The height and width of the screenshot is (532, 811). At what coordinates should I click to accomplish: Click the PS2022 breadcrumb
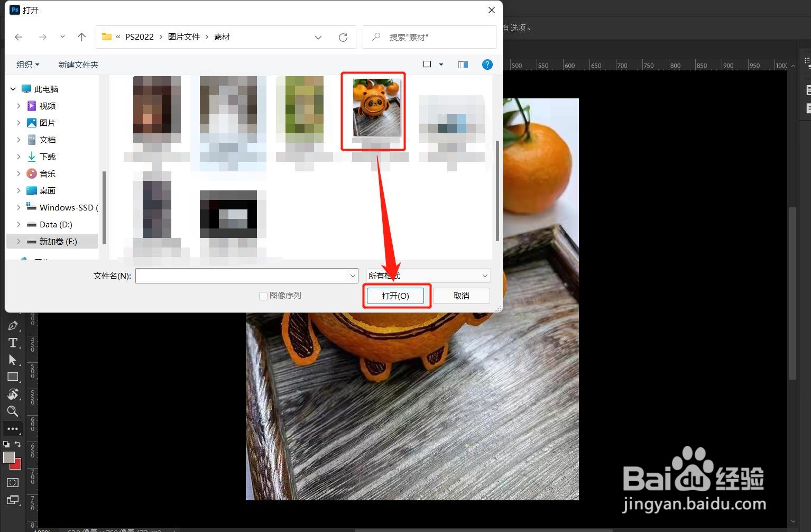tap(140, 37)
